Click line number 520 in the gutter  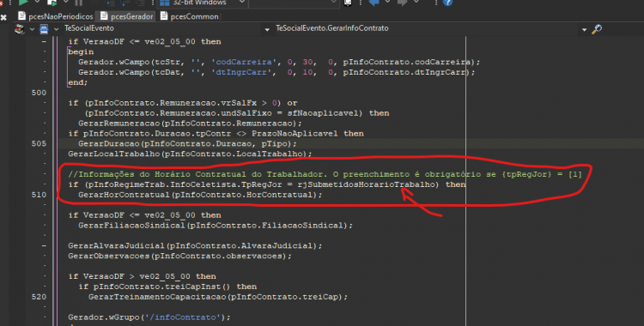point(39,297)
